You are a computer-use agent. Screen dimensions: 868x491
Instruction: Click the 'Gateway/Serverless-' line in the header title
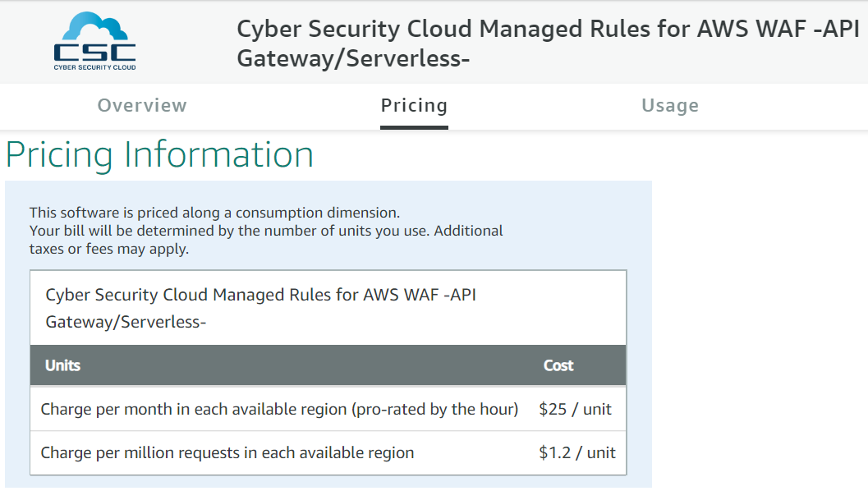(353, 60)
